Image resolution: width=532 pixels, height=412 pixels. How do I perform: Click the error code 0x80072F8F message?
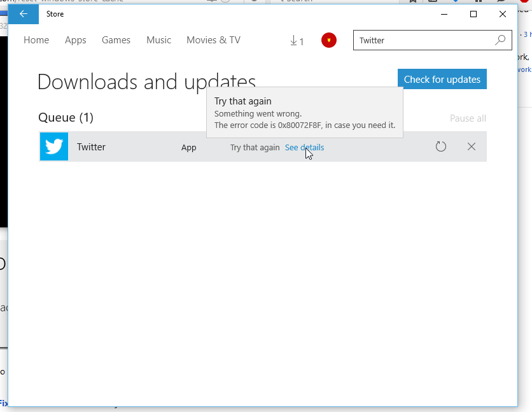click(x=305, y=125)
